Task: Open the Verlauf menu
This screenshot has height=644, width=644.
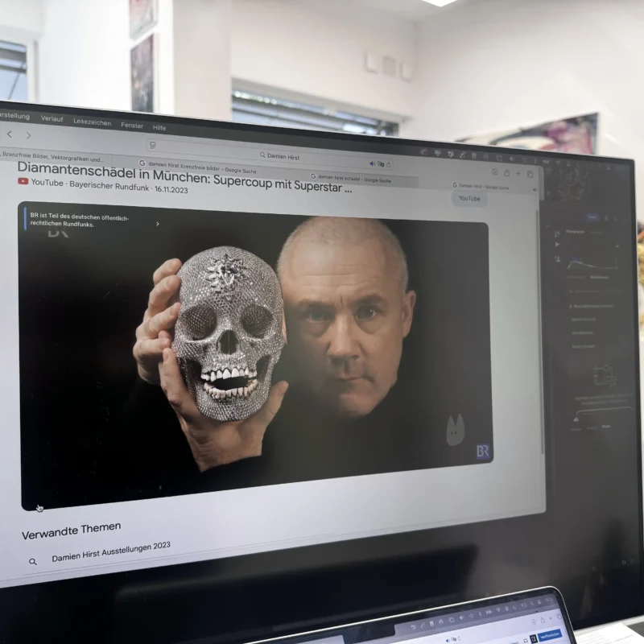Action: pyautogui.click(x=52, y=118)
